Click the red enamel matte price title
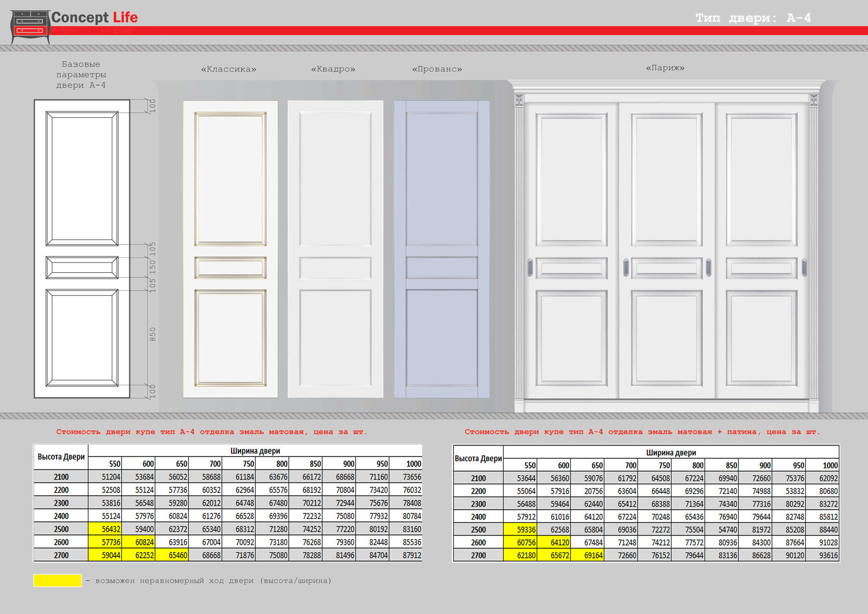Viewport: 868px width, 614px height. click(212, 432)
